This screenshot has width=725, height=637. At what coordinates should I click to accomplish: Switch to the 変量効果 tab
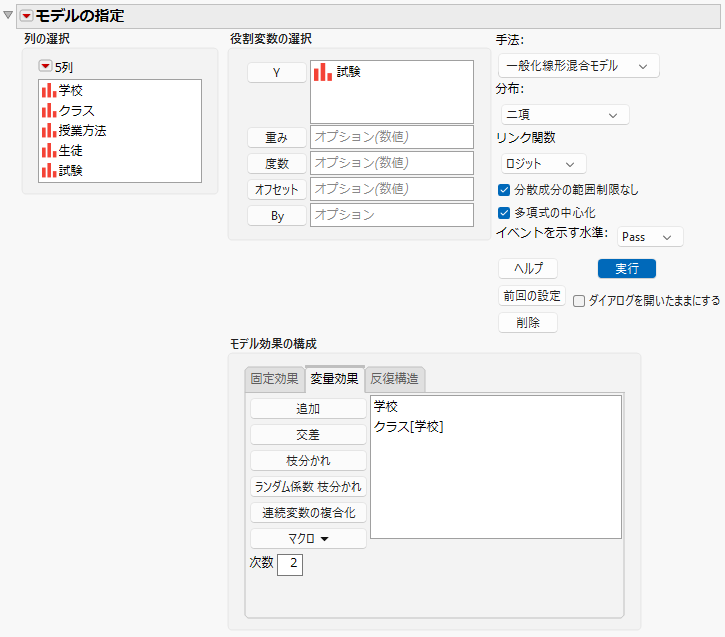coord(334,379)
